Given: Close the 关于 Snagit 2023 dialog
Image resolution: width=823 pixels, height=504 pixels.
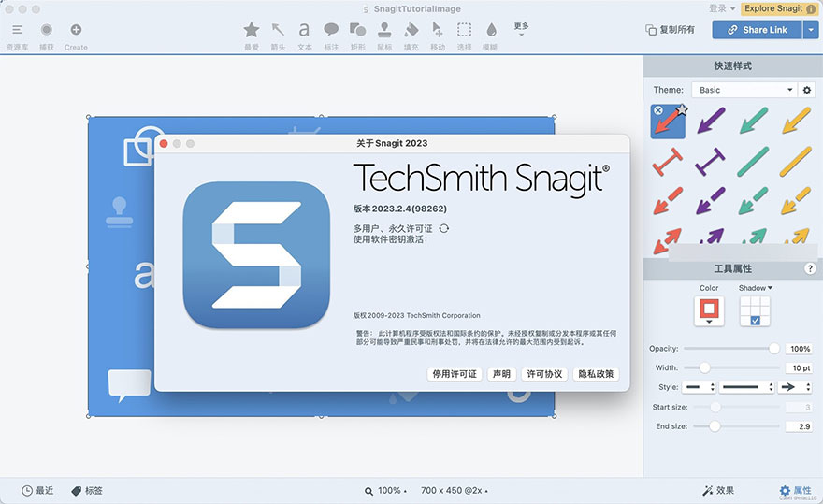Looking at the screenshot, I should pyautogui.click(x=164, y=143).
